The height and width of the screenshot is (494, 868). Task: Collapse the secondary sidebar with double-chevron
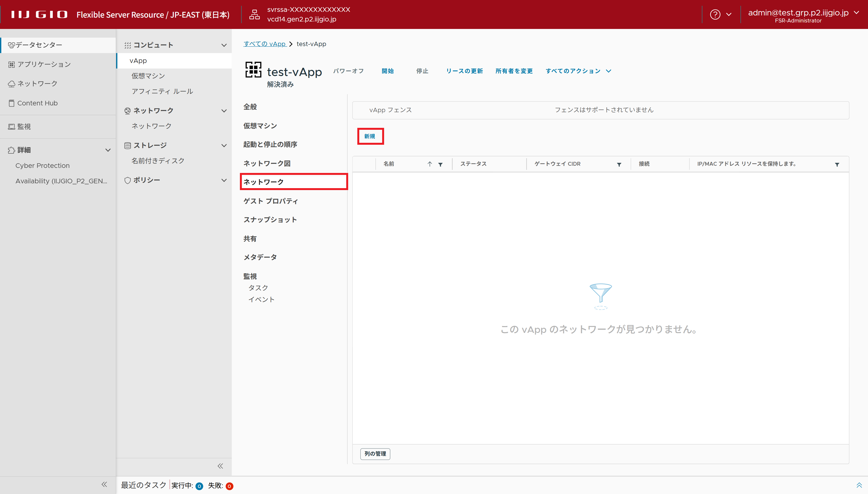[x=220, y=466]
